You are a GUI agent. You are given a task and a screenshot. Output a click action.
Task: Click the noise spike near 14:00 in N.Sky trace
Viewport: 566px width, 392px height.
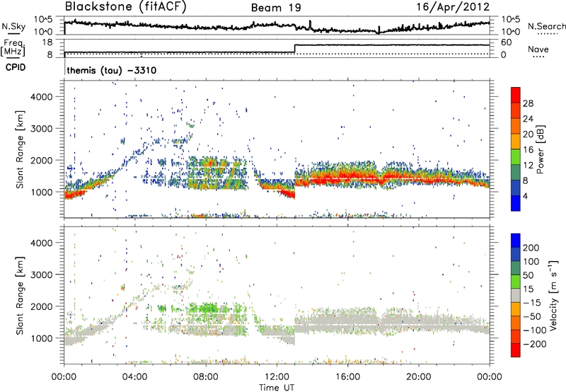pos(310,24)
